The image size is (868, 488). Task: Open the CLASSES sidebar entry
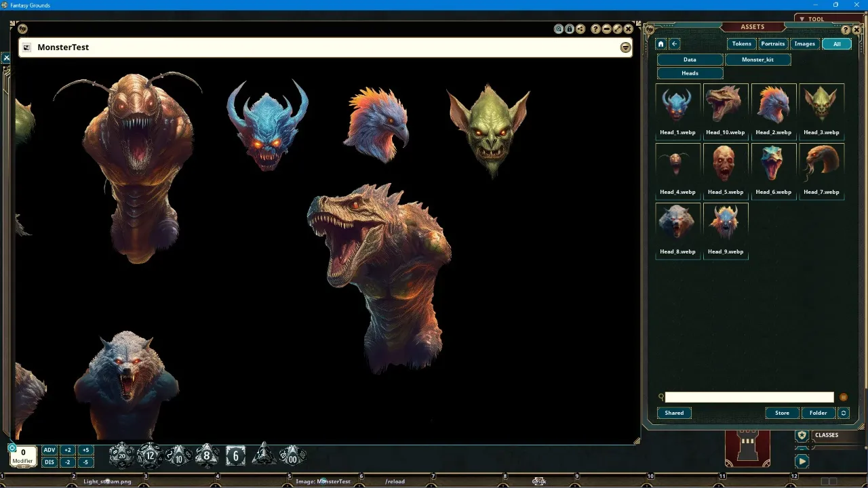point(826,435)
